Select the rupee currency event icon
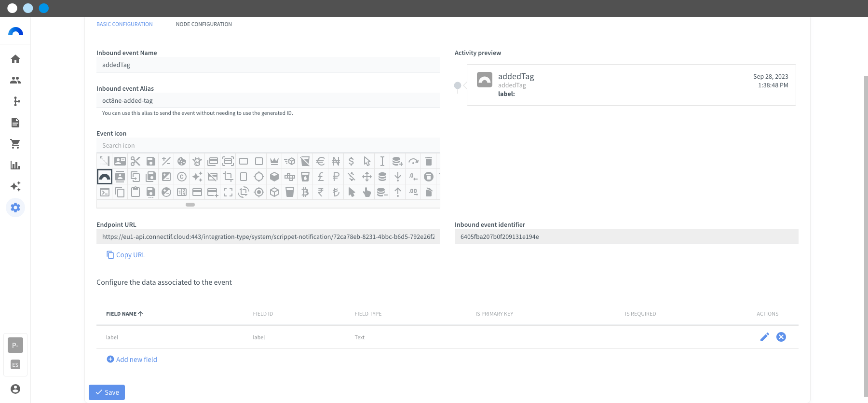 (321, 192)
